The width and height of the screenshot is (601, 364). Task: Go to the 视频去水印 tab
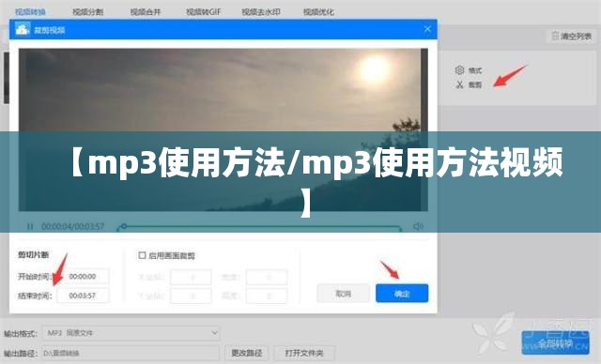click(261, 12)
